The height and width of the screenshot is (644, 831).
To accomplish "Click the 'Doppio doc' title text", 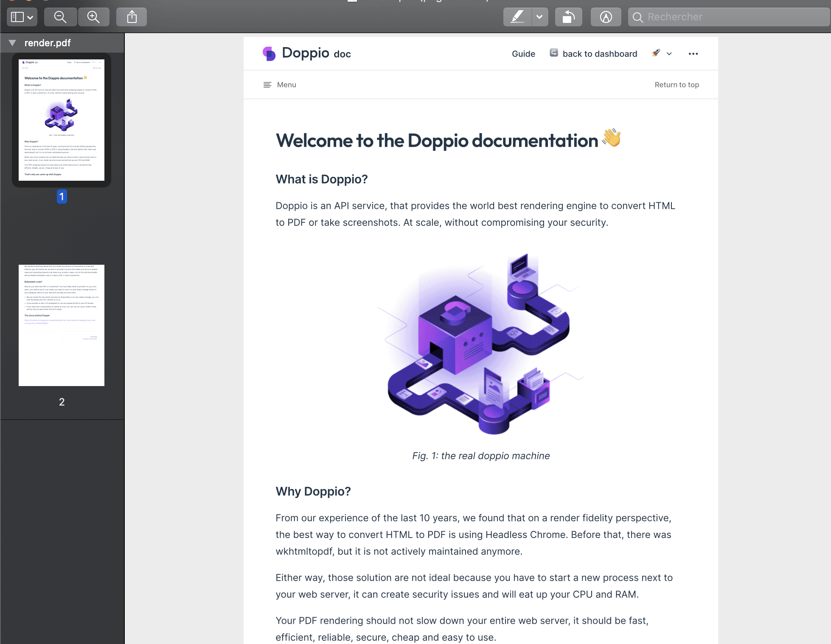I will 316,53.
